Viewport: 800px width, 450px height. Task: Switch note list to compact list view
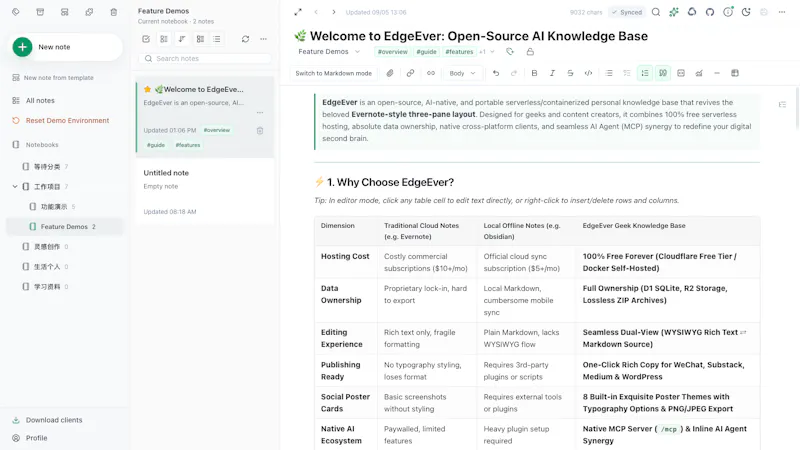coord(217,39)
